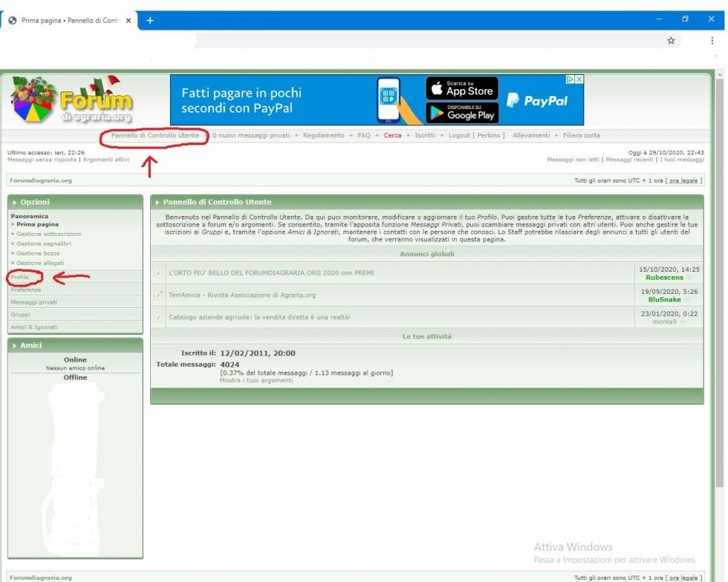728x582 pixels.
Task: Click the info icon beside L'ORTO PIU' BELLO announcement
Action: pos(158,273)
